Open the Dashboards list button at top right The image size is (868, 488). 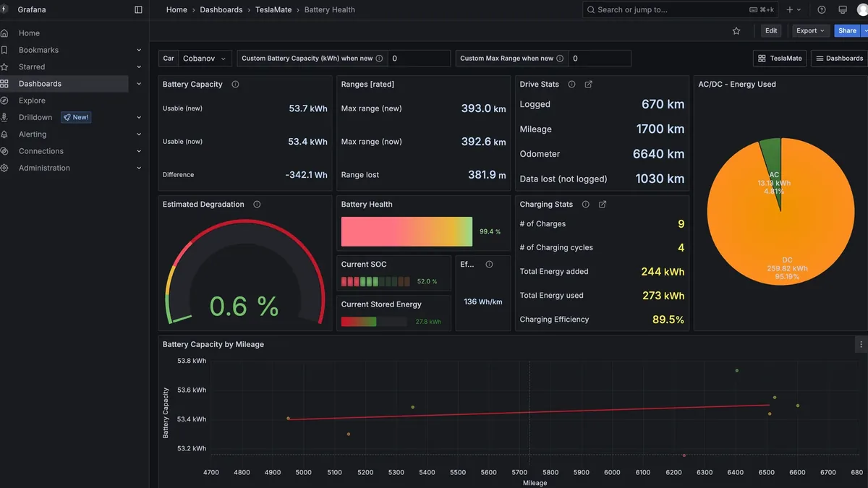[x=839, y=59]
